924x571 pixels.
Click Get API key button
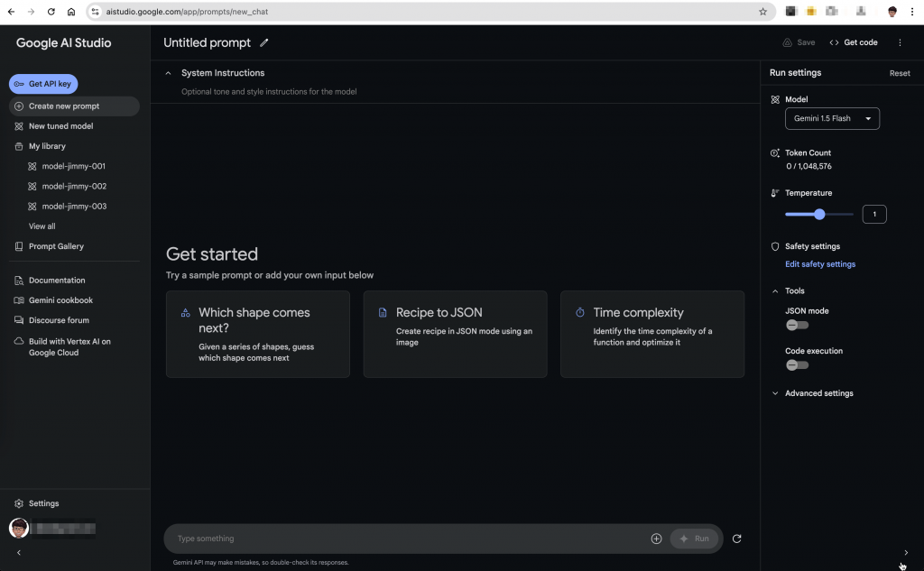(43, 84)
